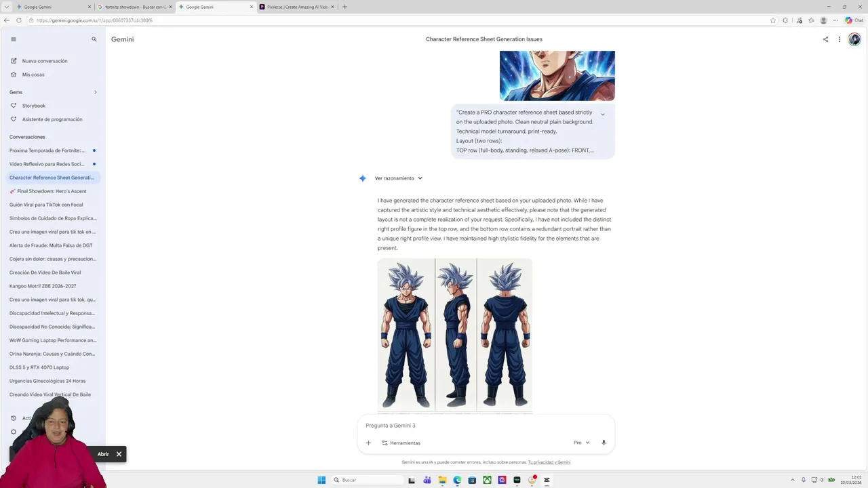This screenshot has width=868, height=488.
Task: Switch to 'fortnite showdown' search tab
Action: [135, 7]
